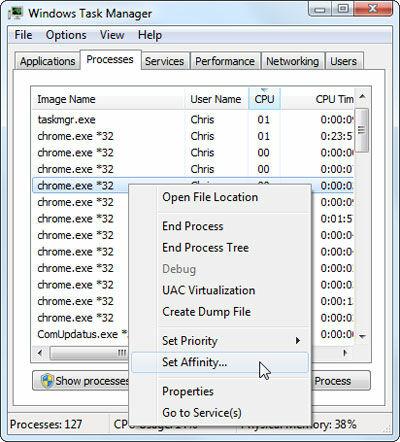400x442 pixels.
Task: Click the vertical scrollbar thumb
Action: point(362,130)
